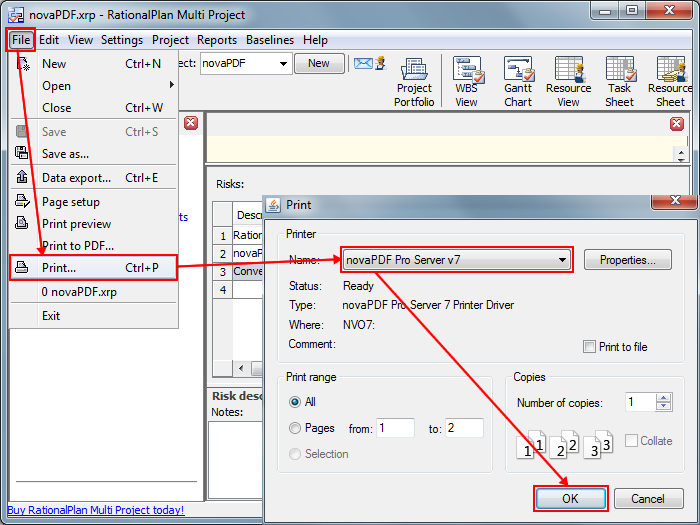Click the blue envelope mail icon

pos(363,63)
